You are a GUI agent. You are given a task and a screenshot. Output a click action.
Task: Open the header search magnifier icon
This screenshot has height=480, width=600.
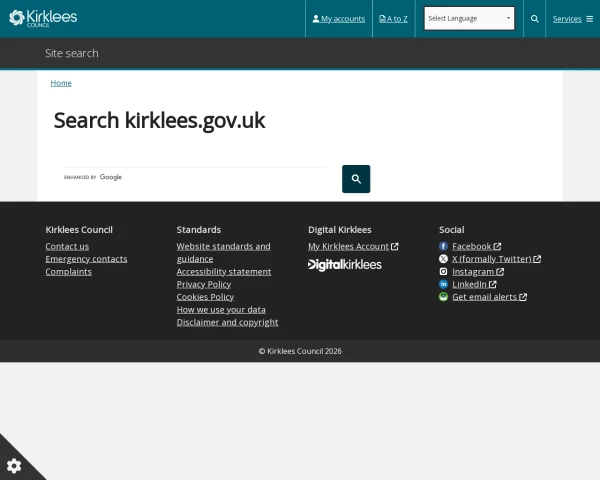(534, 19)
